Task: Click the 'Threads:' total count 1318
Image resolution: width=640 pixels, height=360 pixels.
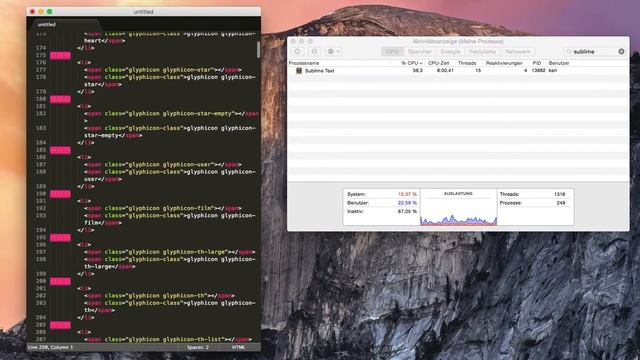Action: point(560,194)
